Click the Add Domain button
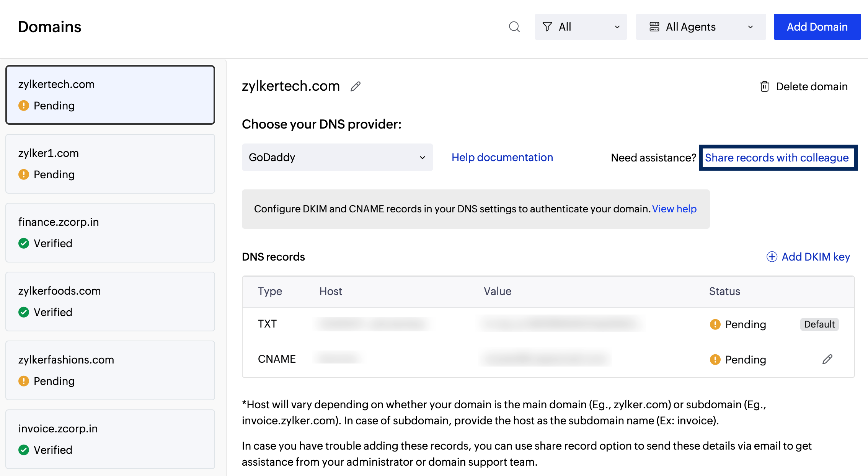The image size is (868, 476). (817, 27)
